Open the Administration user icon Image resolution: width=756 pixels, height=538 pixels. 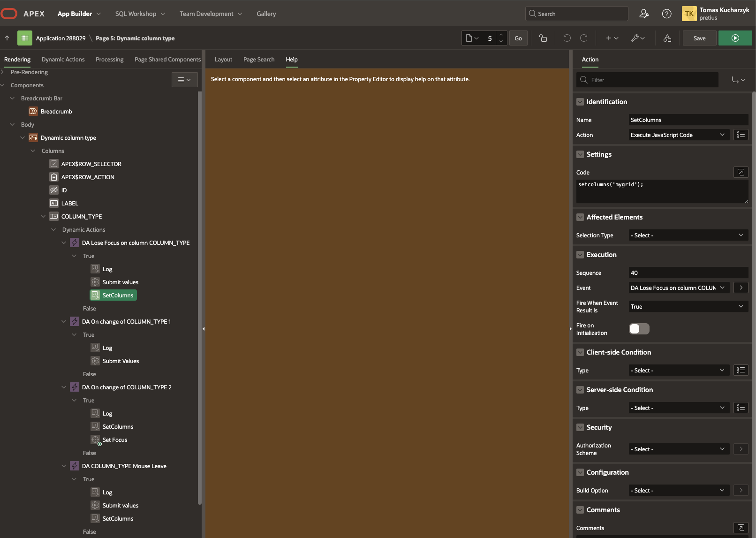click(644, 14)
